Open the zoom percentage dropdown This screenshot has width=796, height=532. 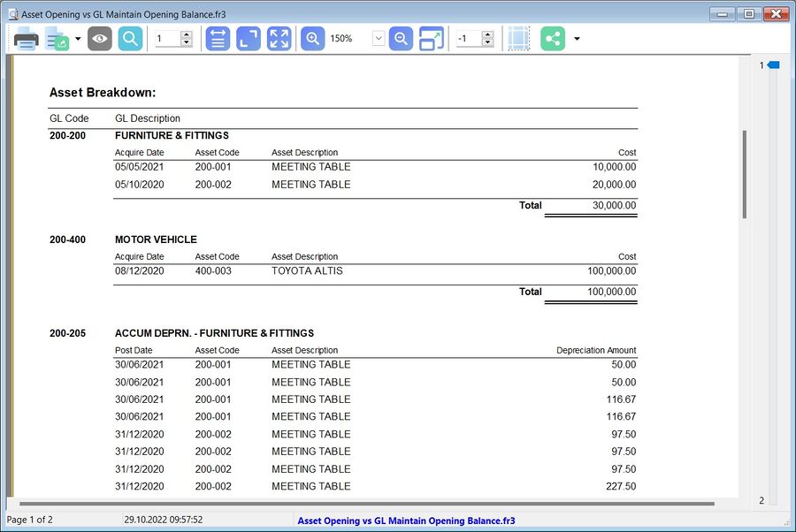click(379, 38)
